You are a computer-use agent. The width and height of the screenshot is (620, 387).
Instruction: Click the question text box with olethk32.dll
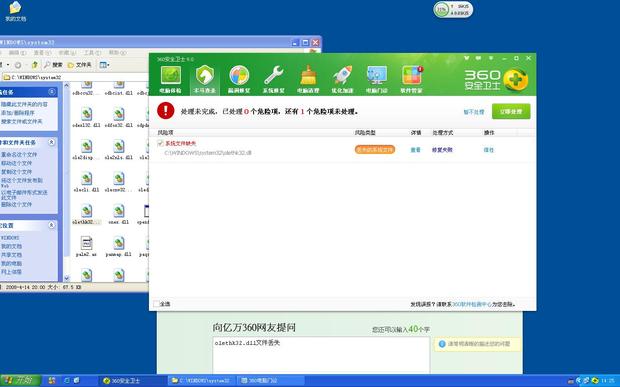[321, 355]
